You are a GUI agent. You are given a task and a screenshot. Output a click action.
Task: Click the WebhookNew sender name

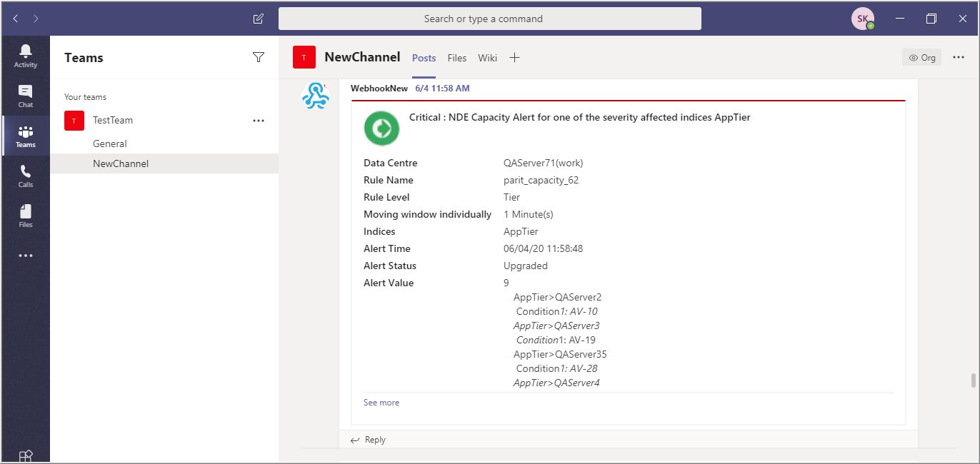379,89
